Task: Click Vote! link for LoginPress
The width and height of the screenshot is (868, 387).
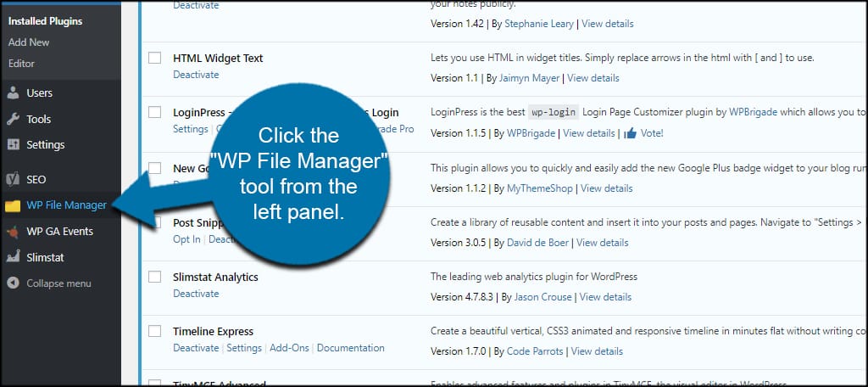Action: pos(652,133)
